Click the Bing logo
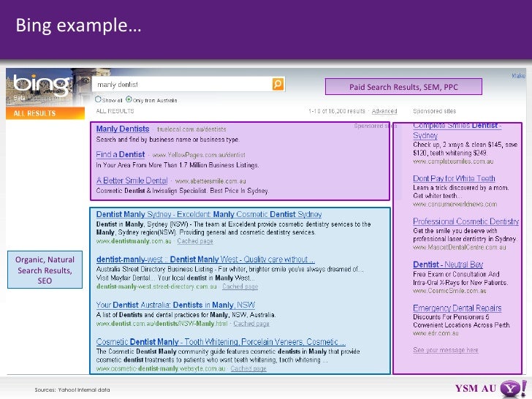Viewport: 532px width, 399px height. click(42, 85)
